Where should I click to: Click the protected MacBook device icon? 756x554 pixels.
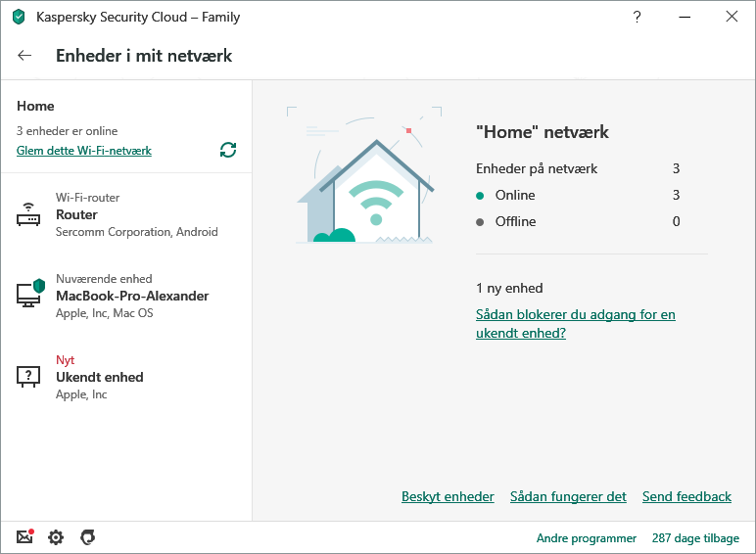pyautogui.click(x=30, y=295)
